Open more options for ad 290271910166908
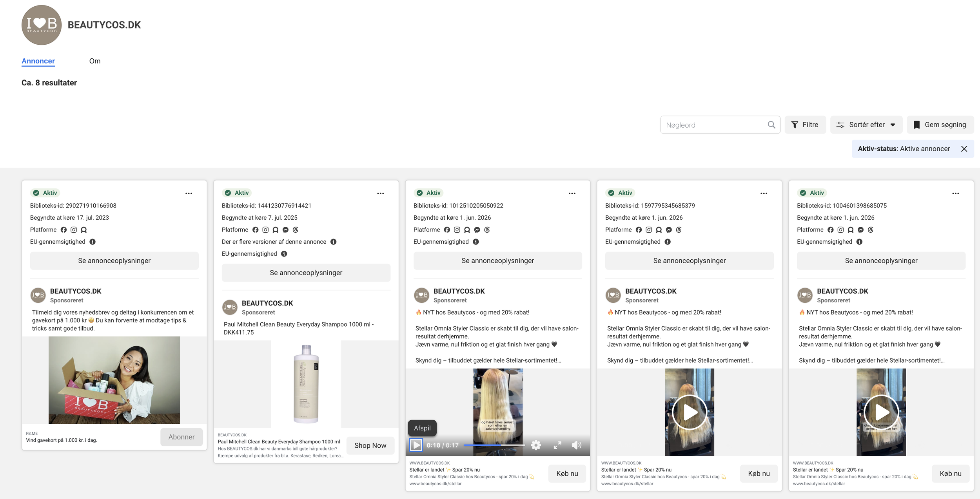The image size is (980, 499). click(189, 193)
